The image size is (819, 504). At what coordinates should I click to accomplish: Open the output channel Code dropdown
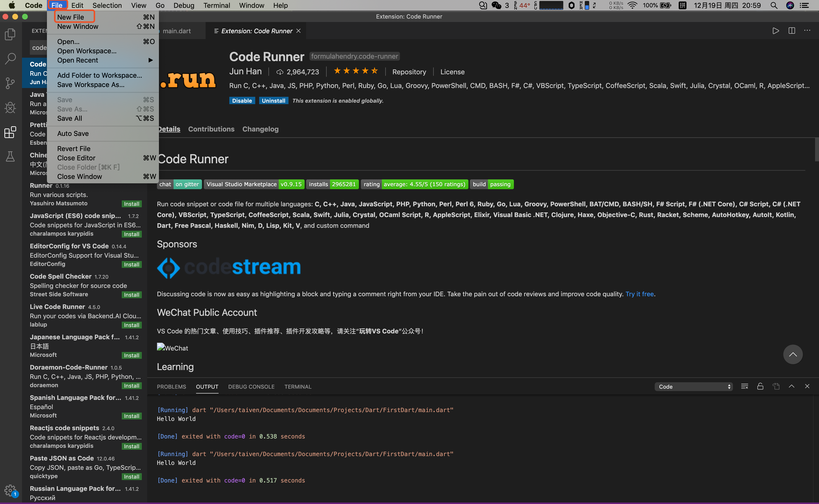[693, 387]
